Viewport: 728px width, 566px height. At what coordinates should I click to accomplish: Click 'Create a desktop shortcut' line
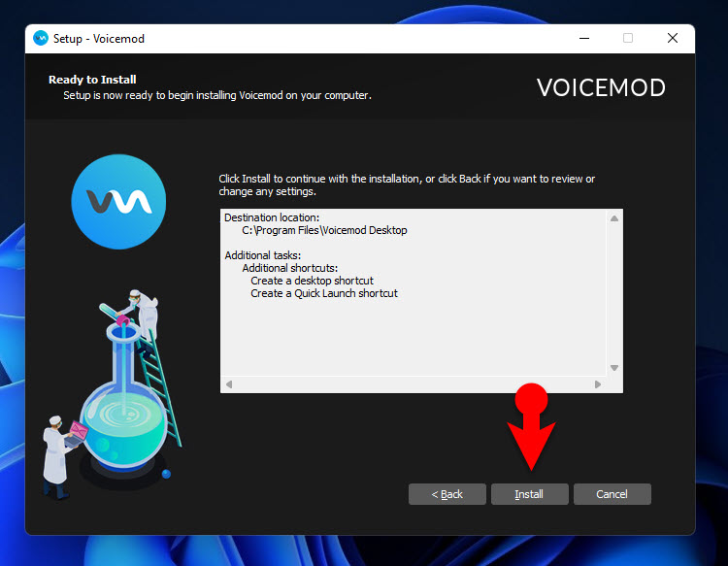(x=312, y=281)
